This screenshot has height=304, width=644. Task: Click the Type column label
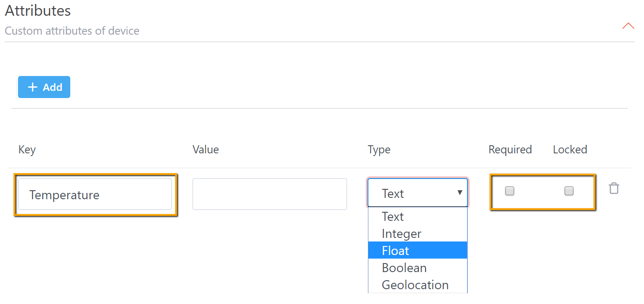pos(379,150)
